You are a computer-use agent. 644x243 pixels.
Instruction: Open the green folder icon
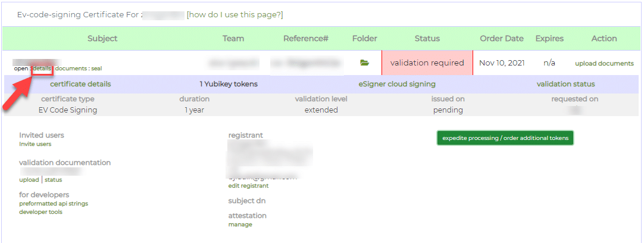pos(364,63)
